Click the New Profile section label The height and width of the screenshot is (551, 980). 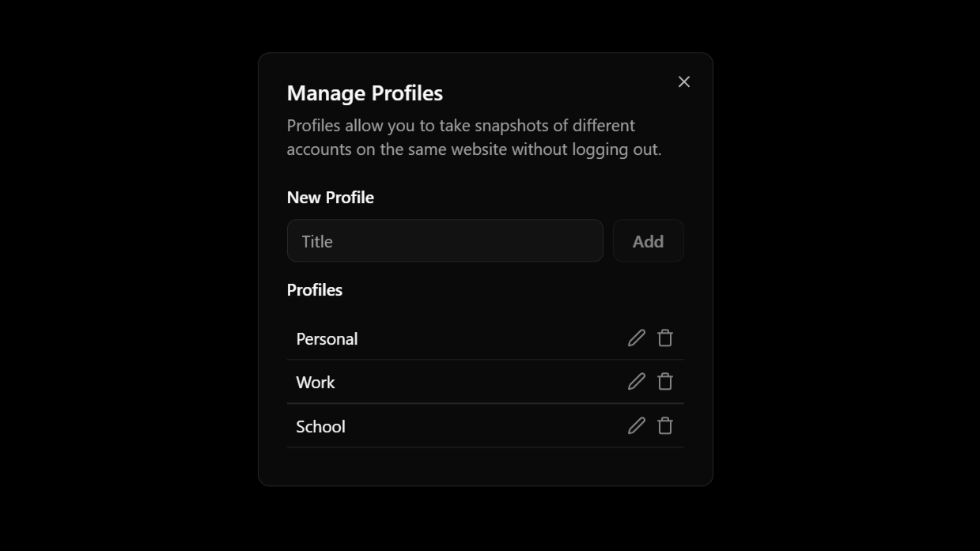(331, 198)
